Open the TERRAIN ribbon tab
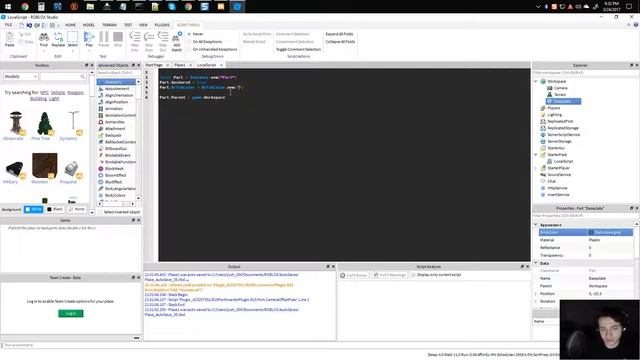Screen dimensions: 640x360 coord(109,25)
